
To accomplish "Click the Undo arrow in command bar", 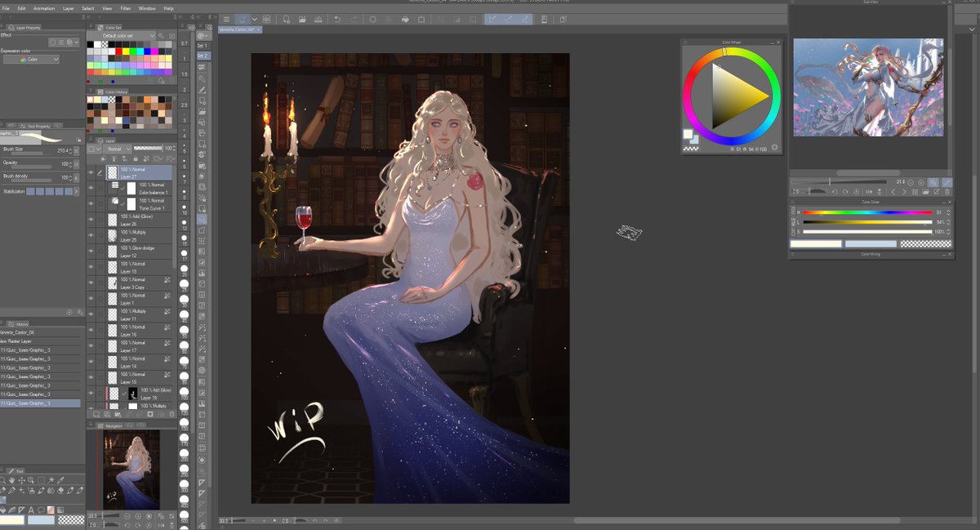I will [x=337, y=19].
